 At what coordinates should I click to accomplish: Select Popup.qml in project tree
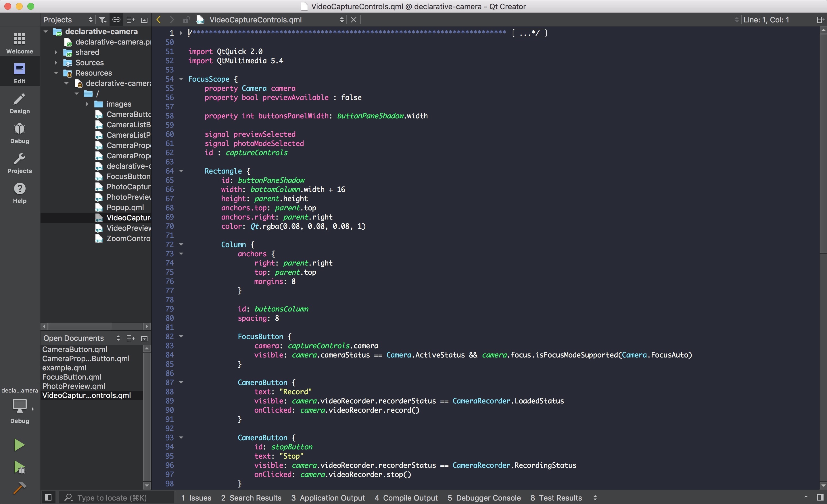click(x=125, y=207)
